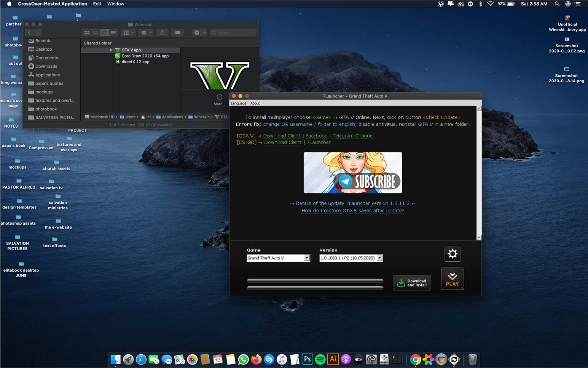Click the lower download progress bar
The image size is (588, 368).
coord(315,288)
